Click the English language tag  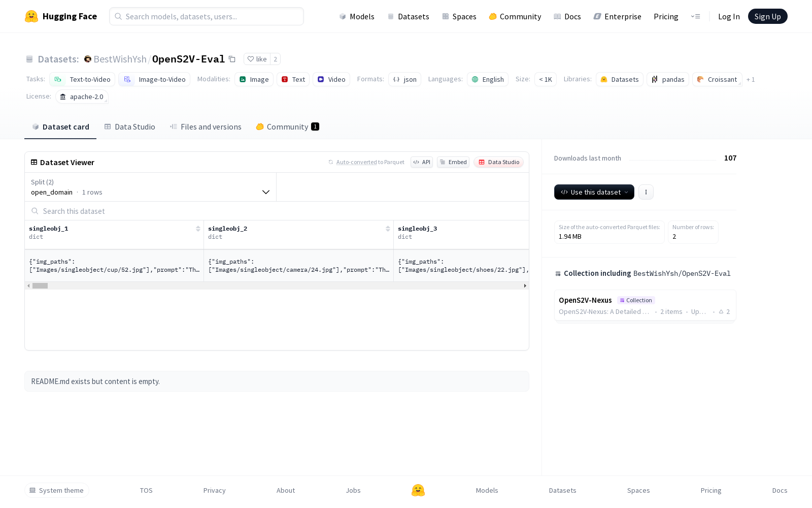coord(487,79)
